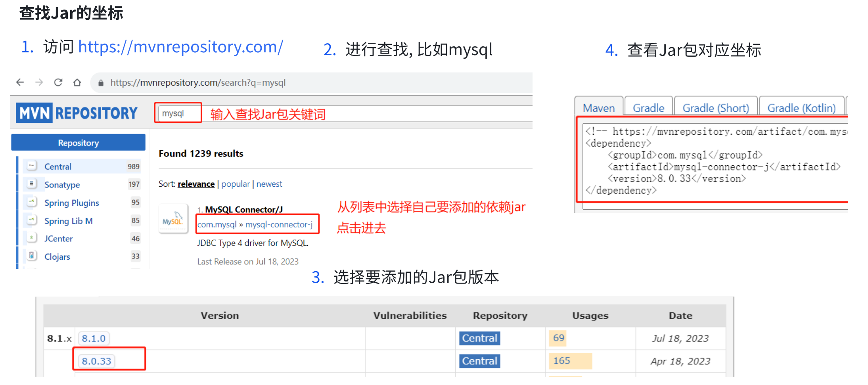Go to browser home icon

tap(77, 82)
